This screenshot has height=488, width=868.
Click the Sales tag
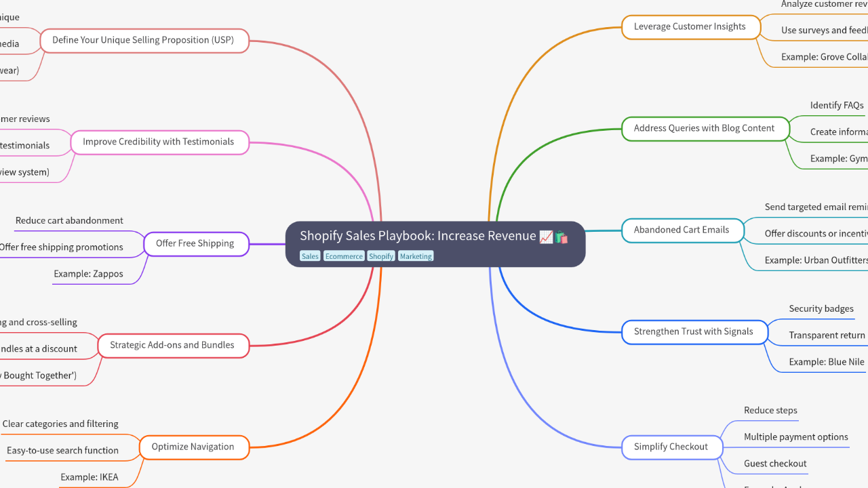coord(310,256)
